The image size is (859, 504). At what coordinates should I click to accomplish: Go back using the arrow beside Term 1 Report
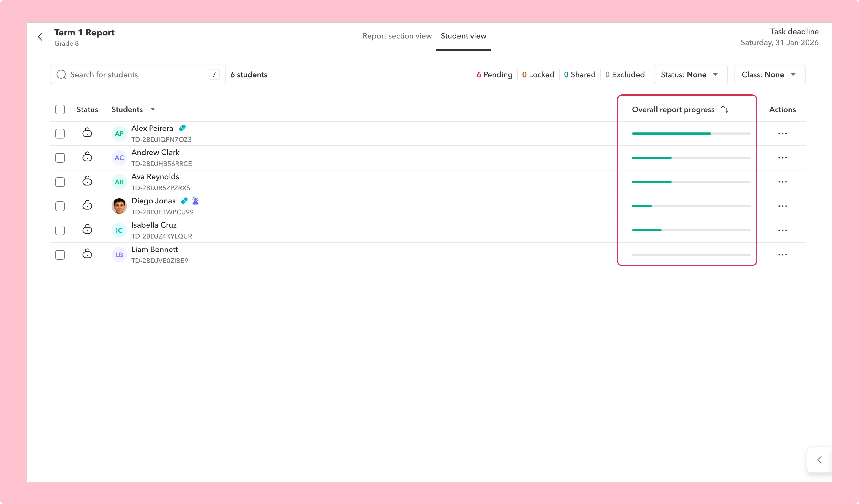click(40, 37)
